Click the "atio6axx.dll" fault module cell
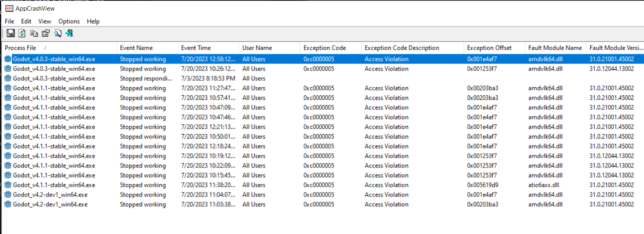The width and height of the screenshot is (644, 234). 544,185
